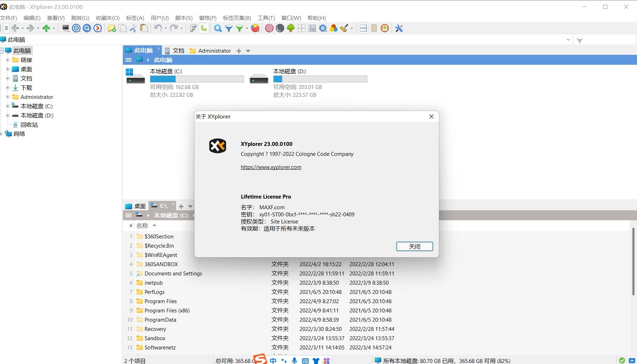The image size is (637, 364).
Task: Open Configuration with the wrench icon
Action: coord(399,28)
